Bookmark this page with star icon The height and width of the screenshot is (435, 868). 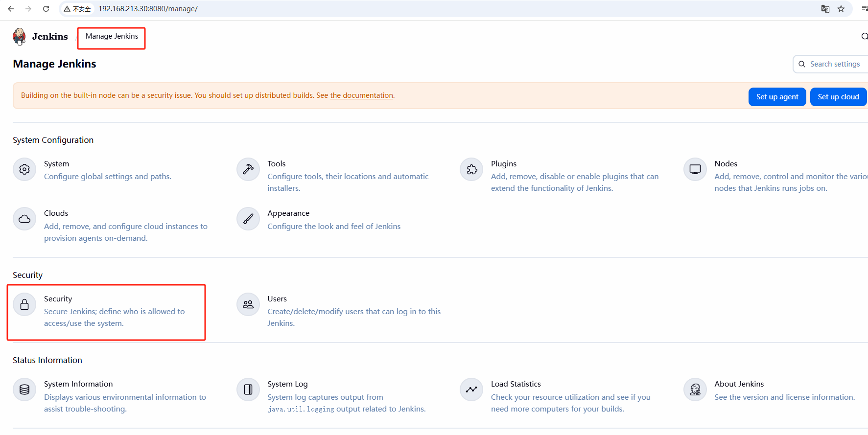(x=841, y=9)
